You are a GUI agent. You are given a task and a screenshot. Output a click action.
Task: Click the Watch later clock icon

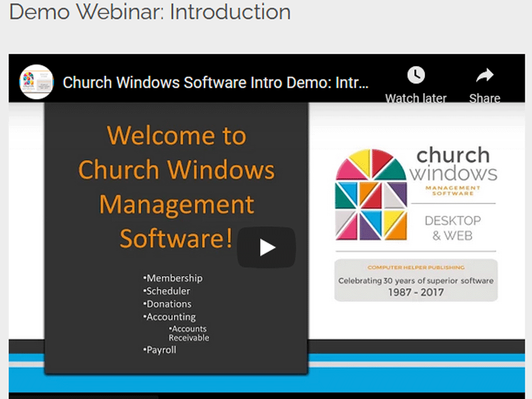coord(416,75)
